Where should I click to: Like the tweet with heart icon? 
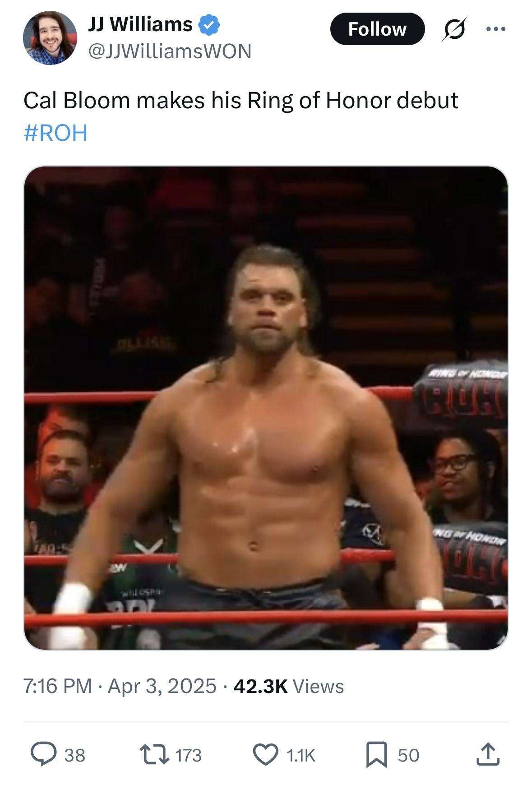pyautogui.click(x=265, y=754)
